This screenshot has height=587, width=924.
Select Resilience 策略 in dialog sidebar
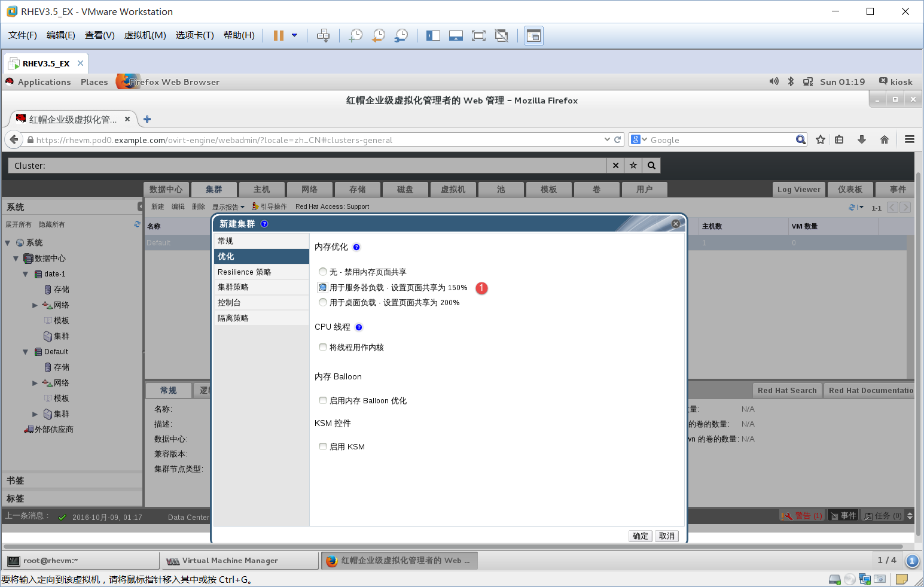[x=261, y=272]
